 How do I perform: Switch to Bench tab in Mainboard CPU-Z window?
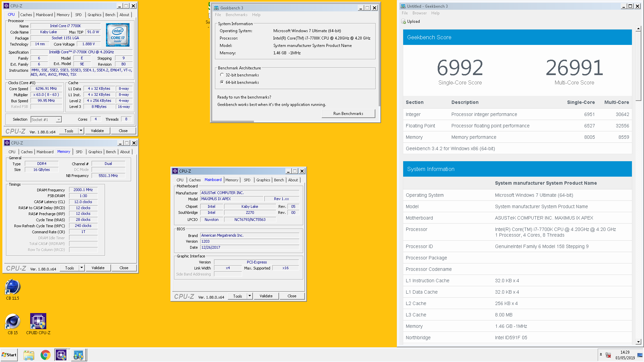tap(279, 180)
